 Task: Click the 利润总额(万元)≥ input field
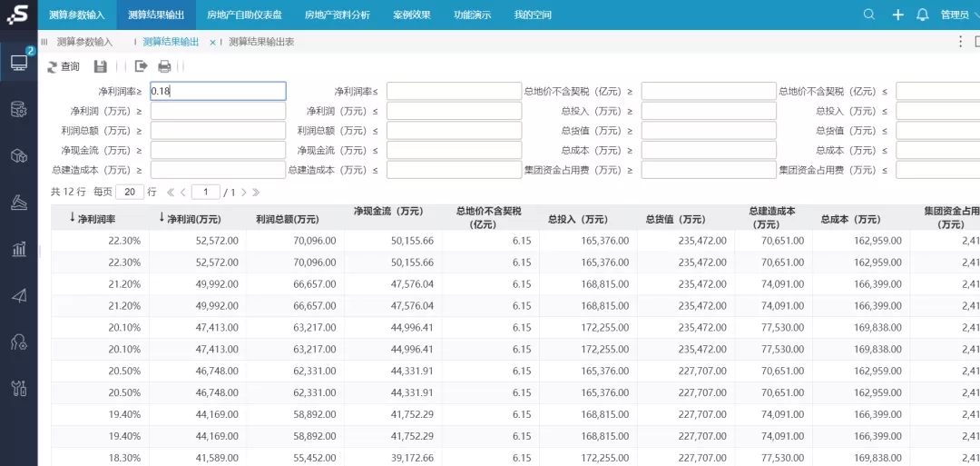[x=218, y=130]
